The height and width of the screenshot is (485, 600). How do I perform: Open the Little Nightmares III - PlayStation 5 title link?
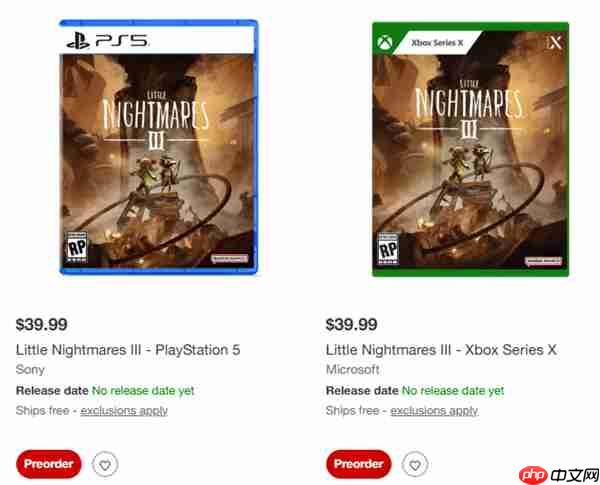click(128, 350)
